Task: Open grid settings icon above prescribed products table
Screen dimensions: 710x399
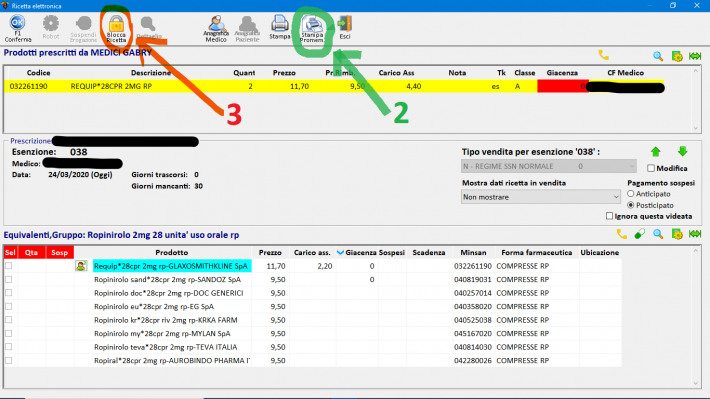Action: pos(677,56)
